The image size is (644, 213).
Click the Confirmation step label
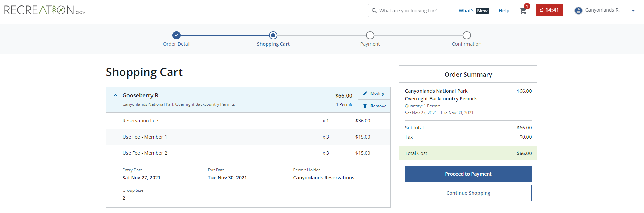click(466, 44)
